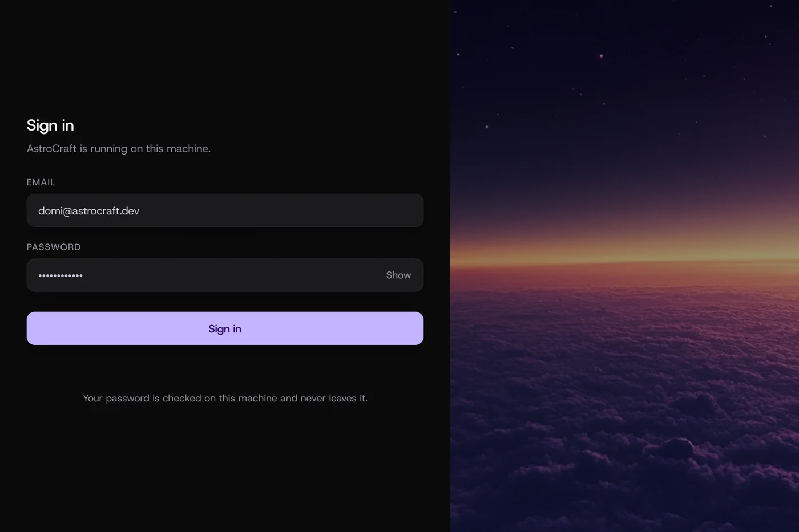Click the email input field

pos(225,210)
